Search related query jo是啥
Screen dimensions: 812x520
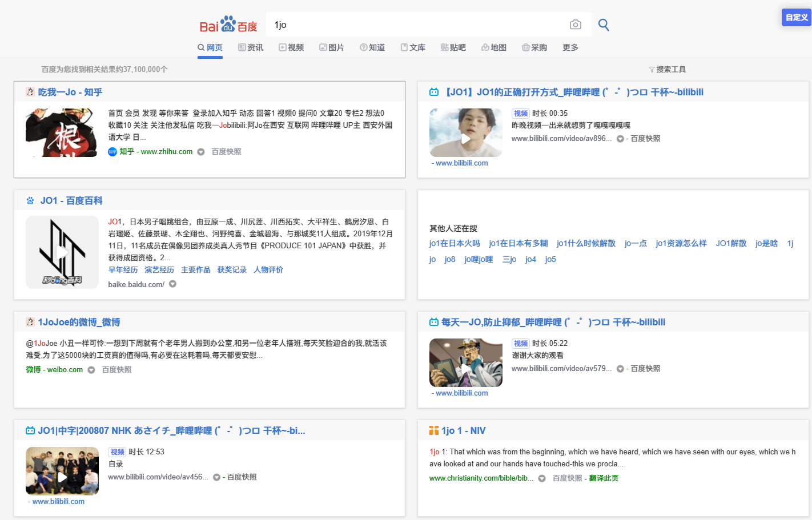(767, 243)
